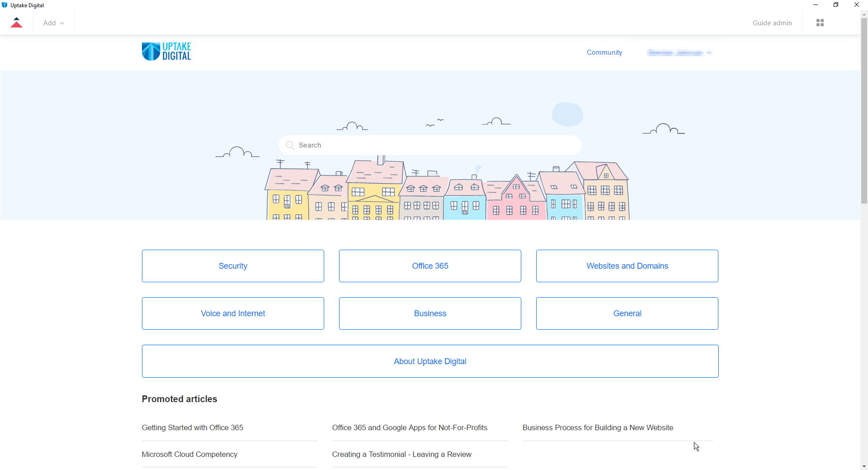868x470 pixels.
Task: Select the Websites and Domains category
Action: (x=627, y=266)
